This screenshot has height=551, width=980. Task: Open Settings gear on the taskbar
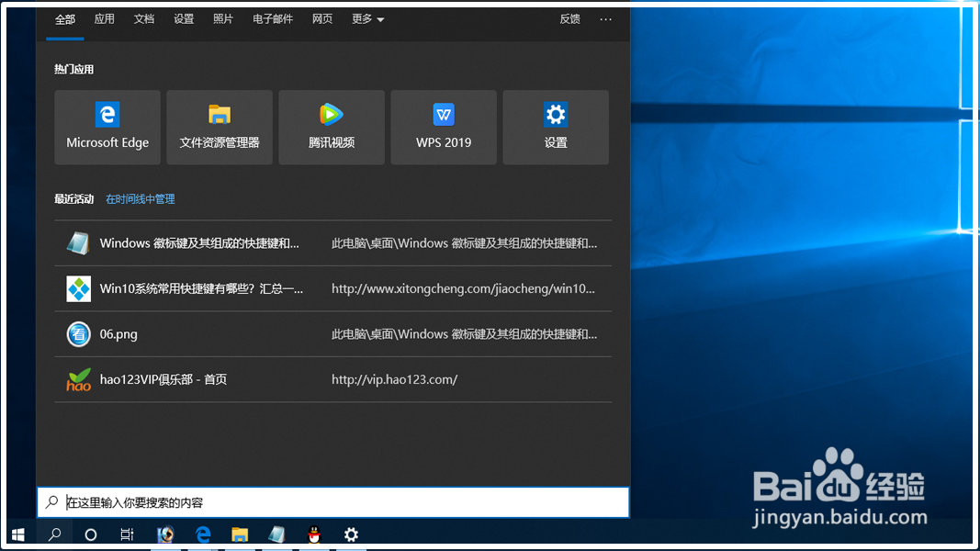(x=351, y=534)
